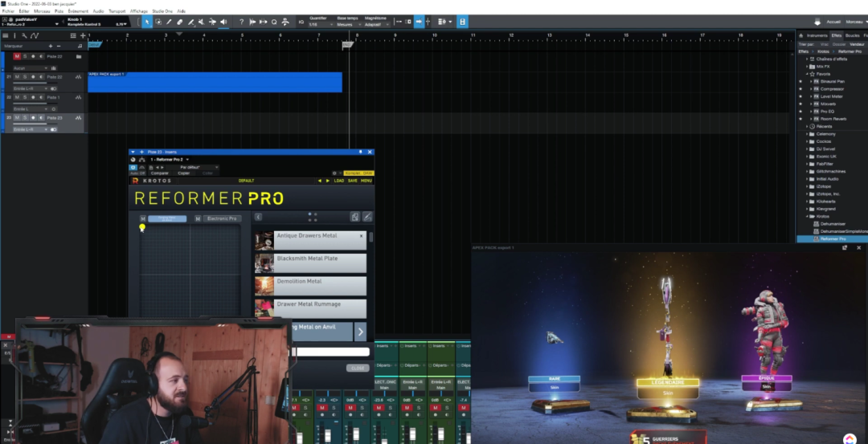This screenshot has width=868, height=444.
Task: Select the Eraser tool
Action: [180, 22]
